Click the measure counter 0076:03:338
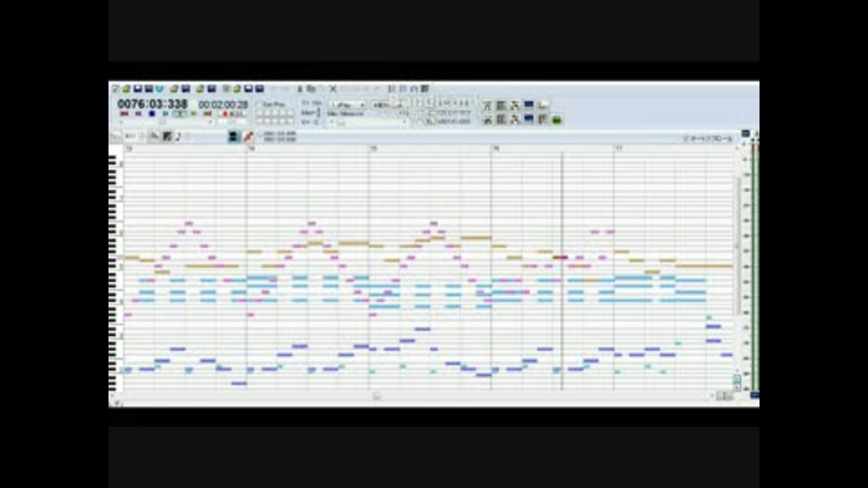The height and width of the screenshot is (488, 868). click(152, 104)
